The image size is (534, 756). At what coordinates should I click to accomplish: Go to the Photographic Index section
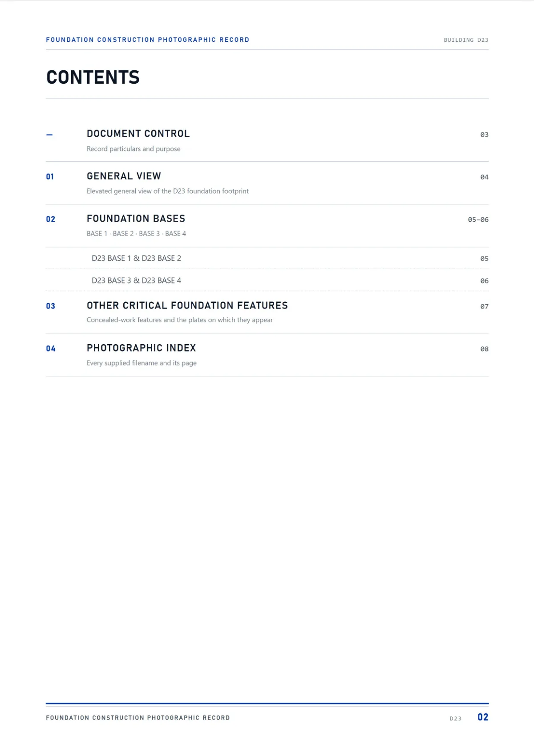(142, 348)
